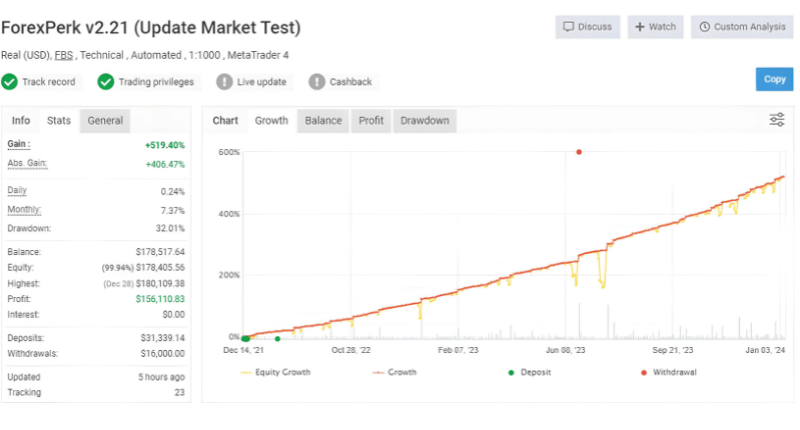Image resolution: width=800 pixels, height=430 pixels.
Task: Toggle the Deposit legend series
Action: [530, 372]
